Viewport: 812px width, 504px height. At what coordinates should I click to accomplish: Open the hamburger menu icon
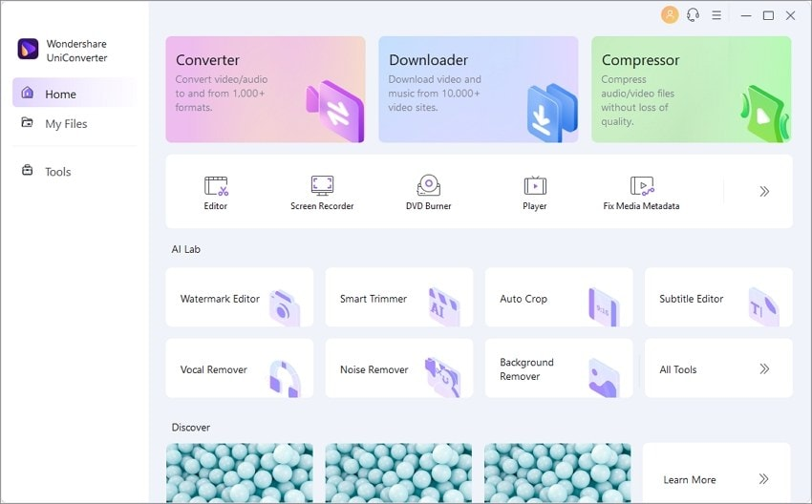[x=716, y=15]
